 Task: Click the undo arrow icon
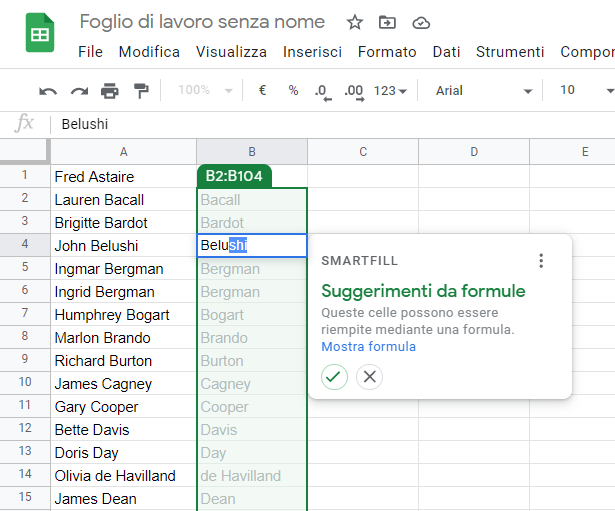click(48, 91)
